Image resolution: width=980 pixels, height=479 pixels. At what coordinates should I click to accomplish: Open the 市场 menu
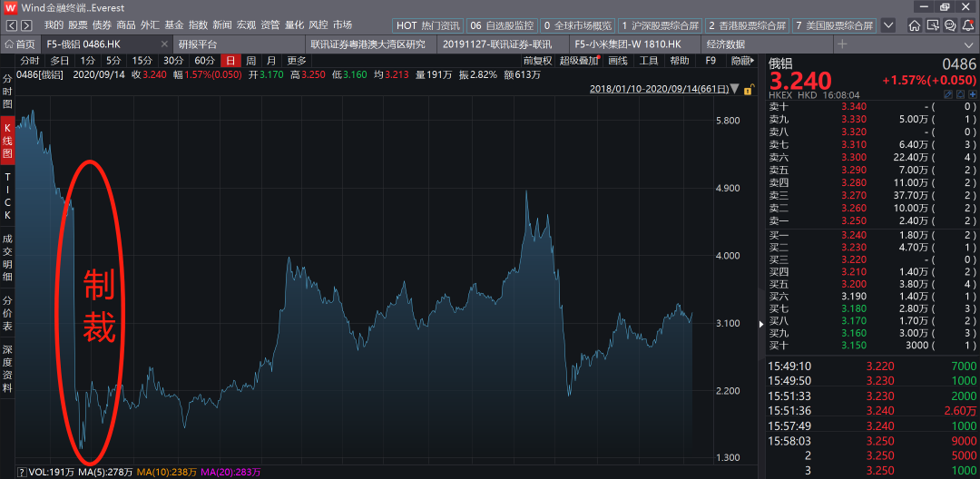coord(342,25)
